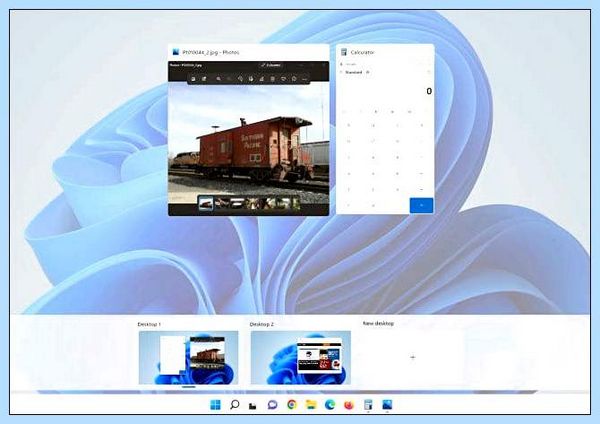600x424 pixels.
Task: Click the "Calculator" window title text
Action: point(362,52)
